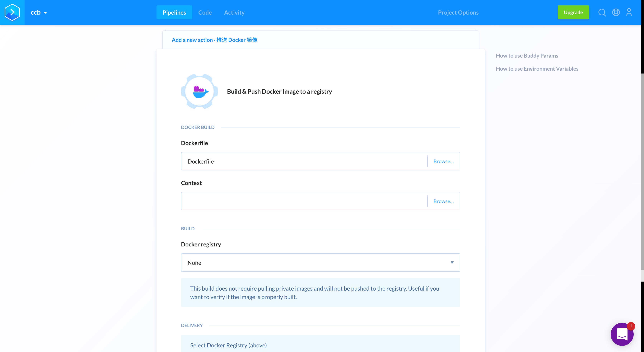
Task: Open How to use Environment Variables link
Action: point(537,69)
